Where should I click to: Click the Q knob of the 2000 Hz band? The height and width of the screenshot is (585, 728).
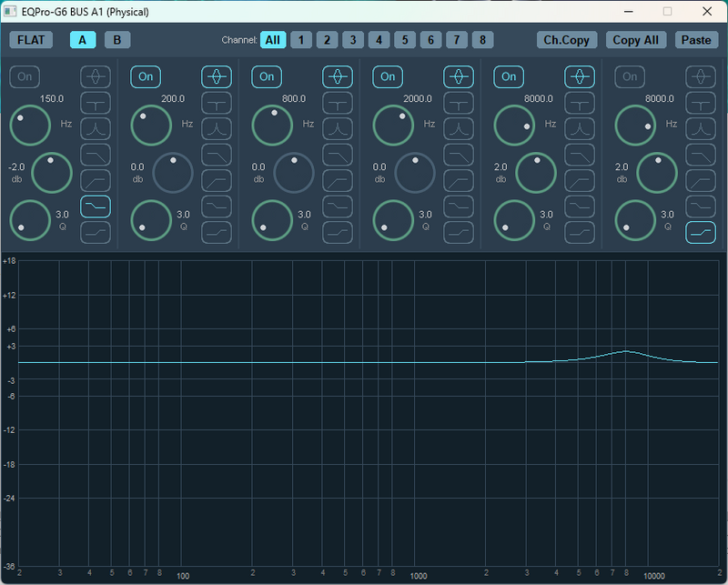pyautogui.click(x=393, y=220)
